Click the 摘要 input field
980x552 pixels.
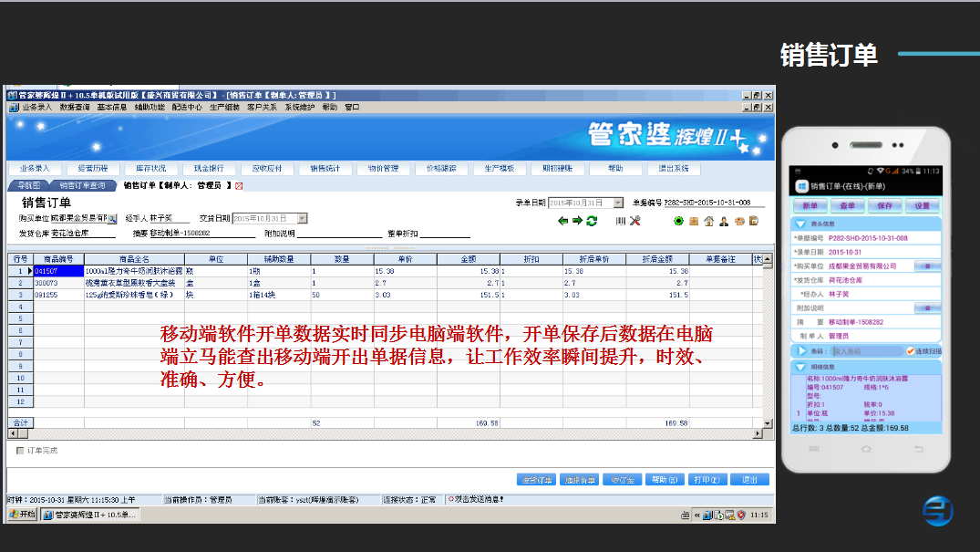(202, 234)
